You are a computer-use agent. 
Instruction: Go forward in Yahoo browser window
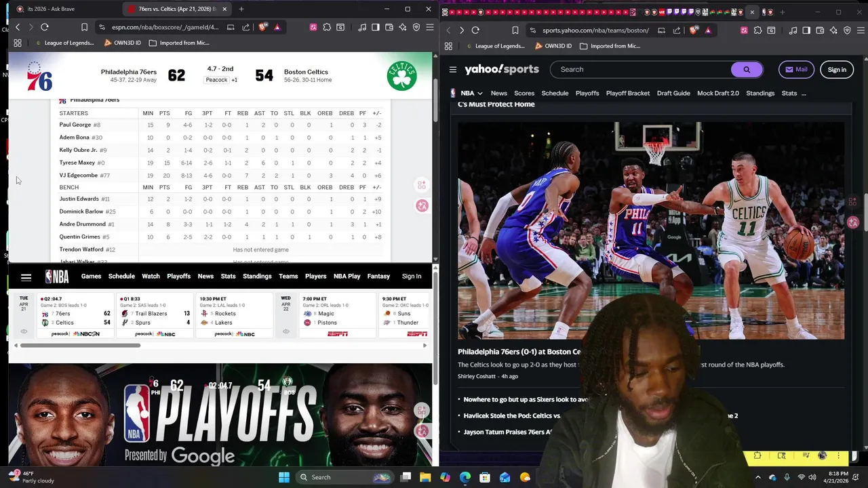462,30
